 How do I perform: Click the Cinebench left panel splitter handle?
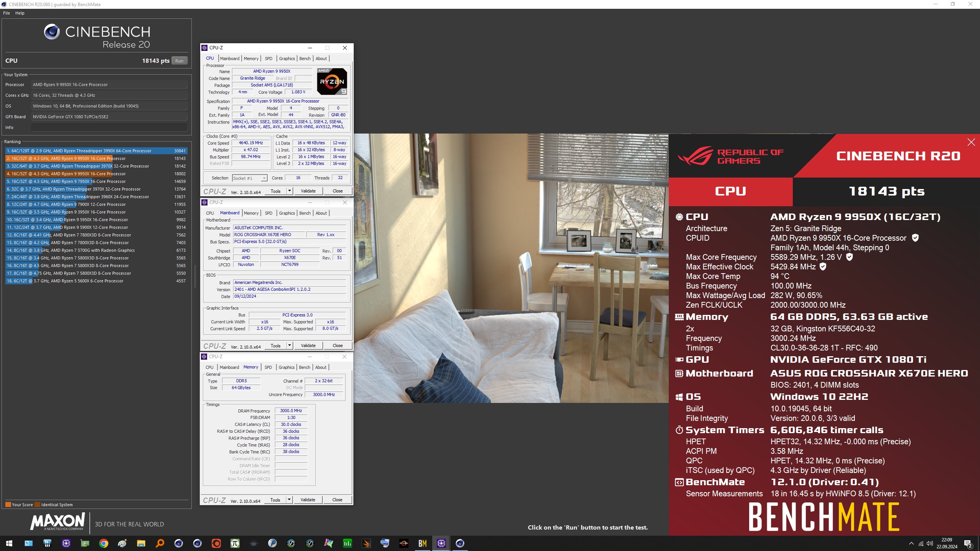pos(195,275)
